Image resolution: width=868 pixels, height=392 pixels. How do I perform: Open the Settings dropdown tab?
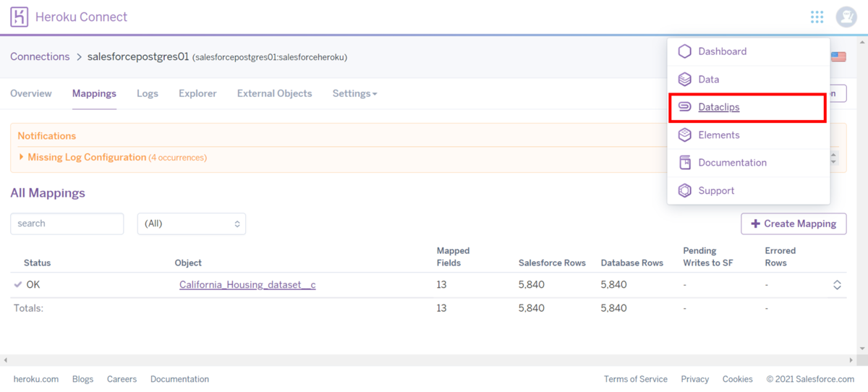[x=354, y=93]
